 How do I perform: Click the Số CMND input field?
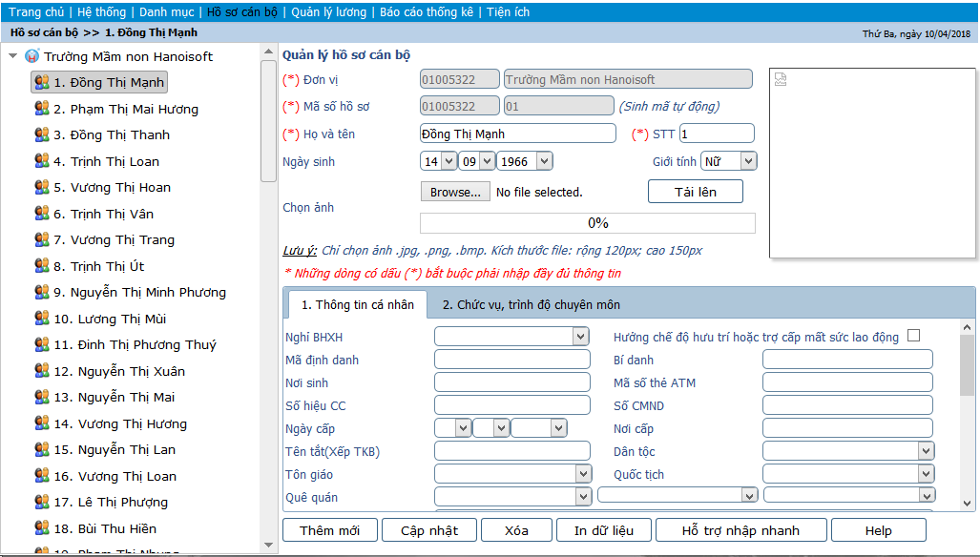(847, 405)
